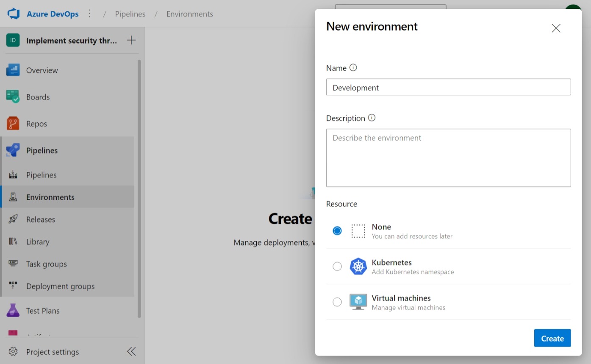Click the Description text area
The width and height of the screenshot is (591, 364).
pyautogui.click(x=448, y=158)
